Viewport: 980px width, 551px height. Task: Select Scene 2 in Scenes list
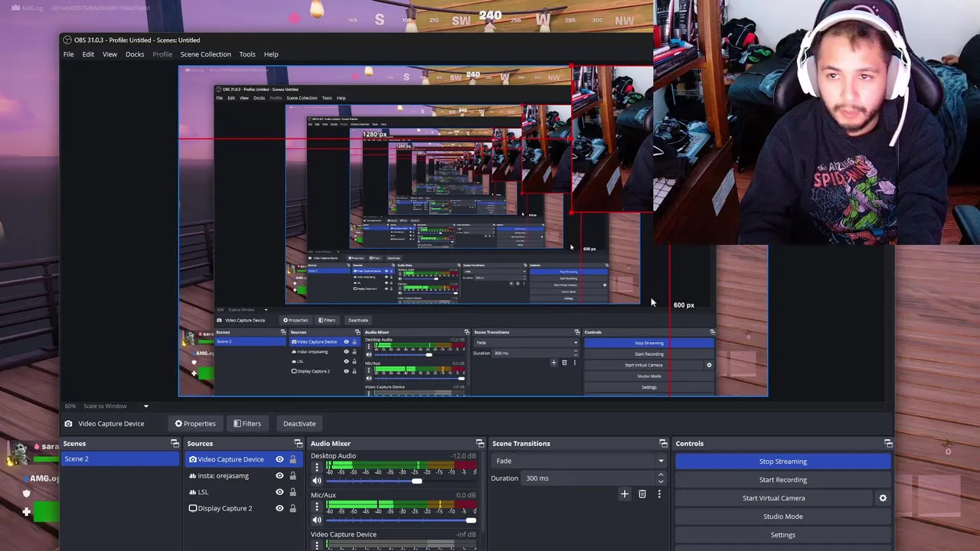click(120, 459)
